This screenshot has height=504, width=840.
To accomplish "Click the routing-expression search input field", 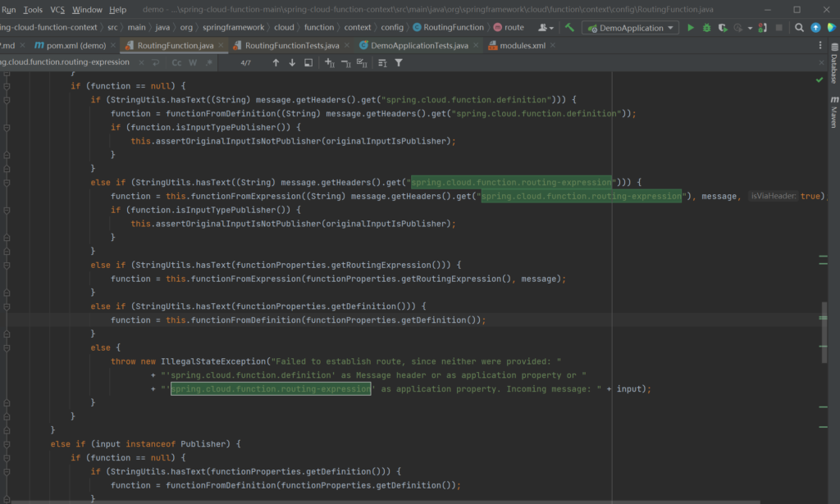I will 66,62.
